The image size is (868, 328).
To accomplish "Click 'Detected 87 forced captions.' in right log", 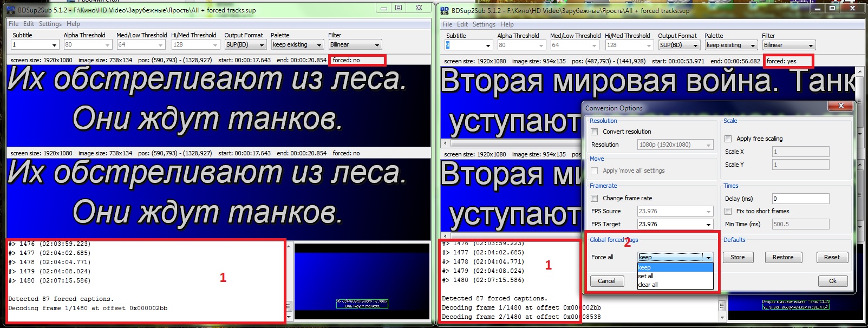I will tap(495, 298).
